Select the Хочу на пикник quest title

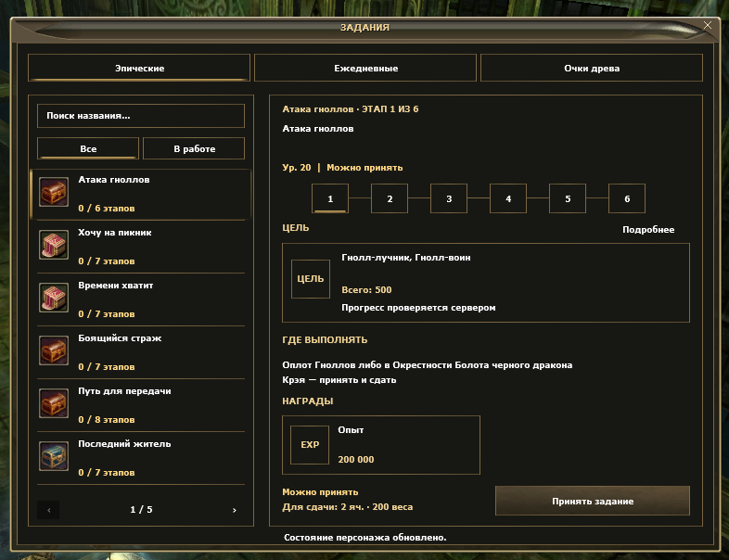coord(115,233)
